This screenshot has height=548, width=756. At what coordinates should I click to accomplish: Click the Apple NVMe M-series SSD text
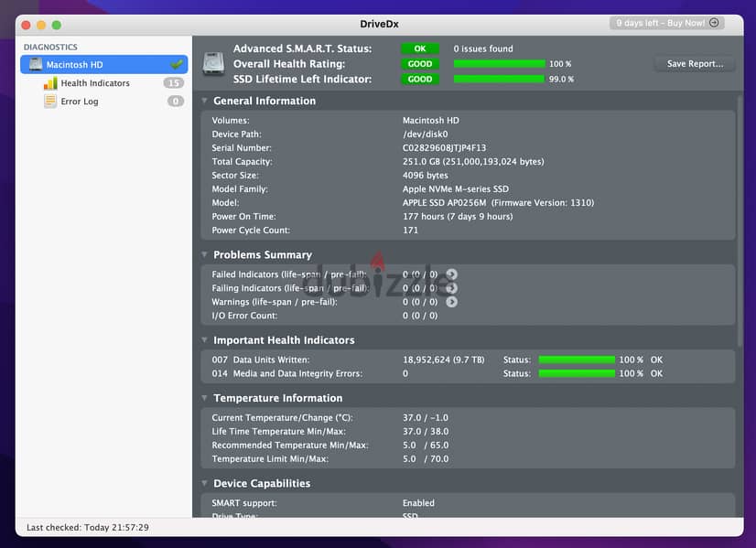pos(456,189)
